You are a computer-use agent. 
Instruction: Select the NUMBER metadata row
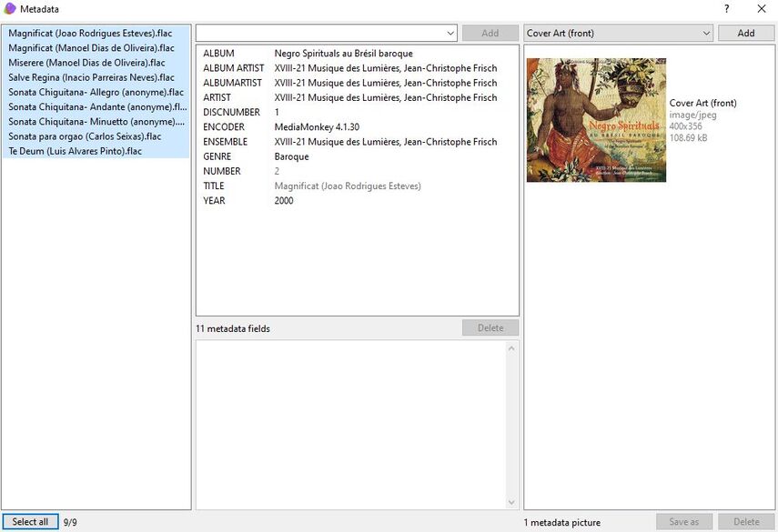click(358, 171)
